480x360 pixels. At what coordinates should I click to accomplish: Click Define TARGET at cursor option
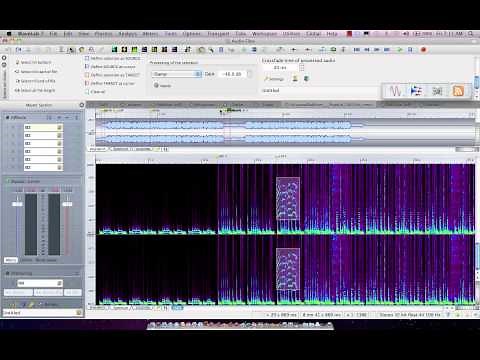pyautogui.click(x=110, y=83)
